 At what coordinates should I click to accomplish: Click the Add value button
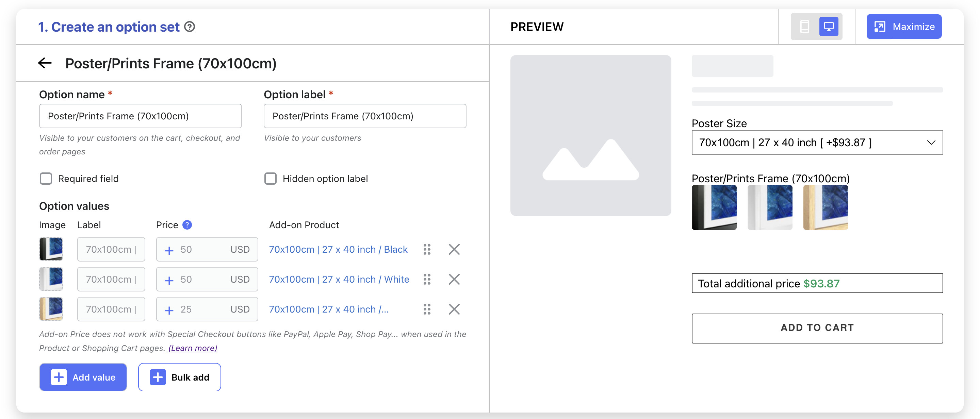pos(83,377)
